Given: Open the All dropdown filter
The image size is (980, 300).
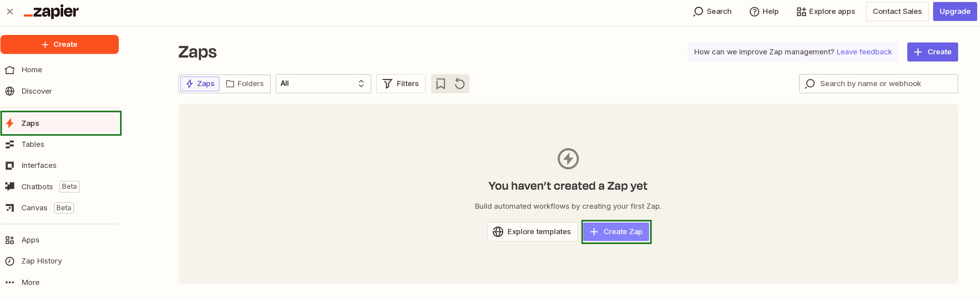Looking at the screenshot, I should (x=323, y=84).
